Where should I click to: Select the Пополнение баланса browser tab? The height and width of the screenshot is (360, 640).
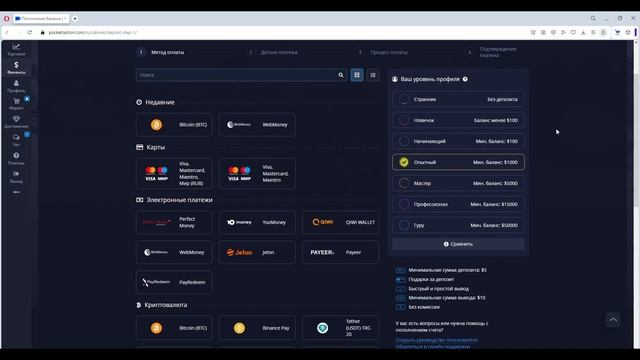[x=41, y=18]
